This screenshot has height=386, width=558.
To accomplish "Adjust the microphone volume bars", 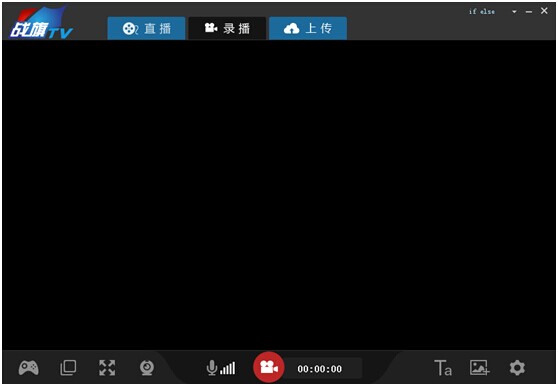I will click(x=228, y=369).
